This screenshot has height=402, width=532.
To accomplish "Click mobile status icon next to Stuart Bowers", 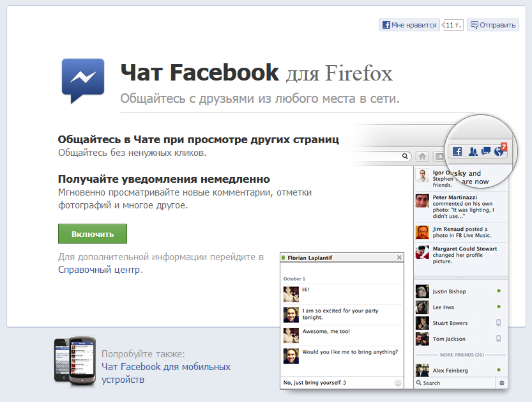I will click(x=498, y=323).
